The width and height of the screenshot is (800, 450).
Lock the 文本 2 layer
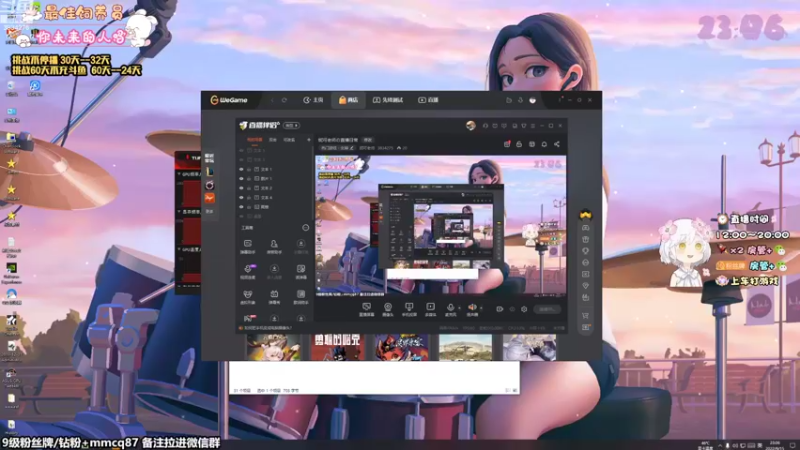point(249,188)
